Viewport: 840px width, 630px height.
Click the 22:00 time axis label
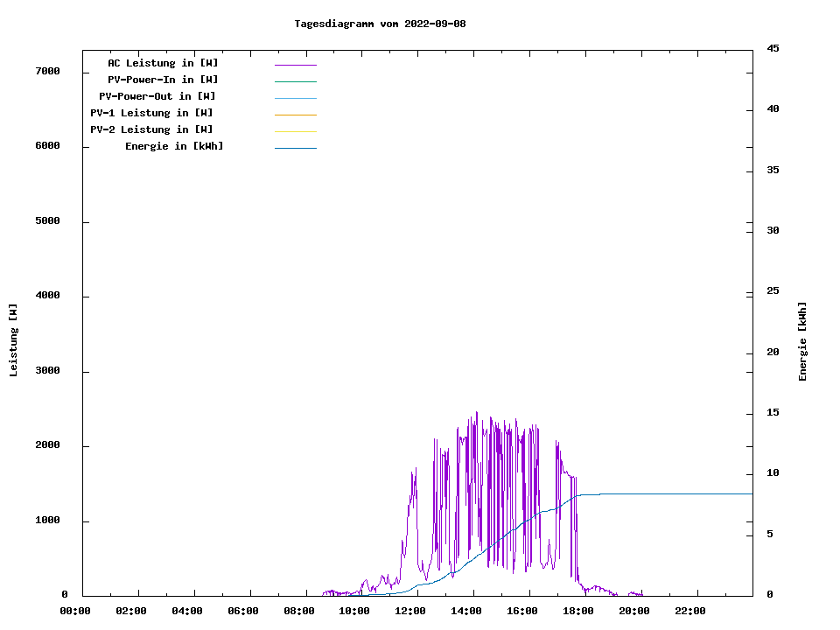click(x=690, y=611)
